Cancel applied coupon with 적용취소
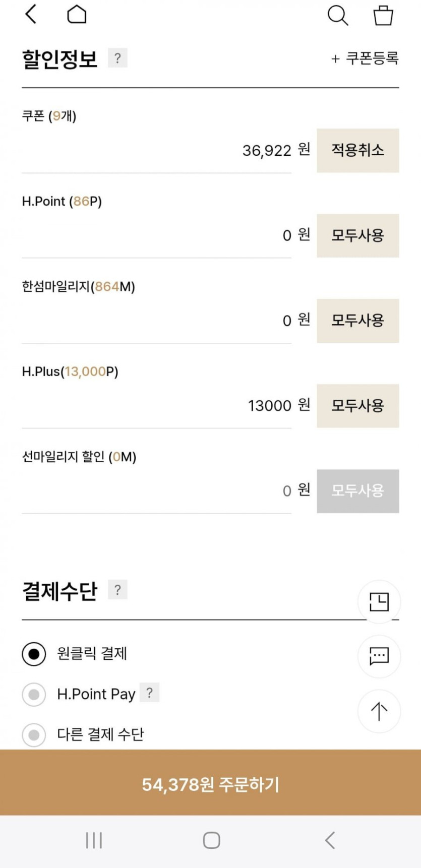Screen dimensions: 421x868 [x=357, y=150]
